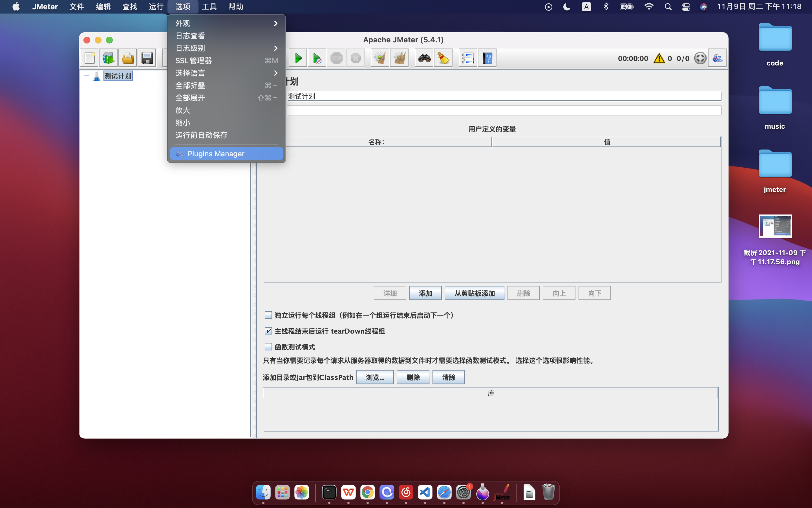
Task: Open the Function Helper list icon
Action: 468,58
